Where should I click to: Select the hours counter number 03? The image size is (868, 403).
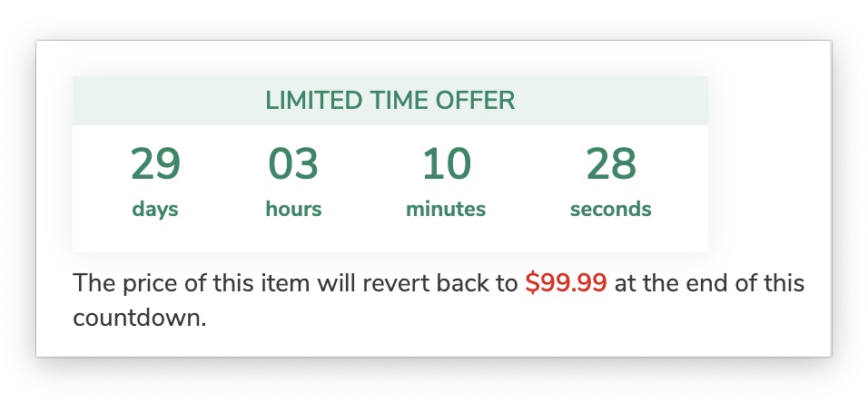pos(293,165)
